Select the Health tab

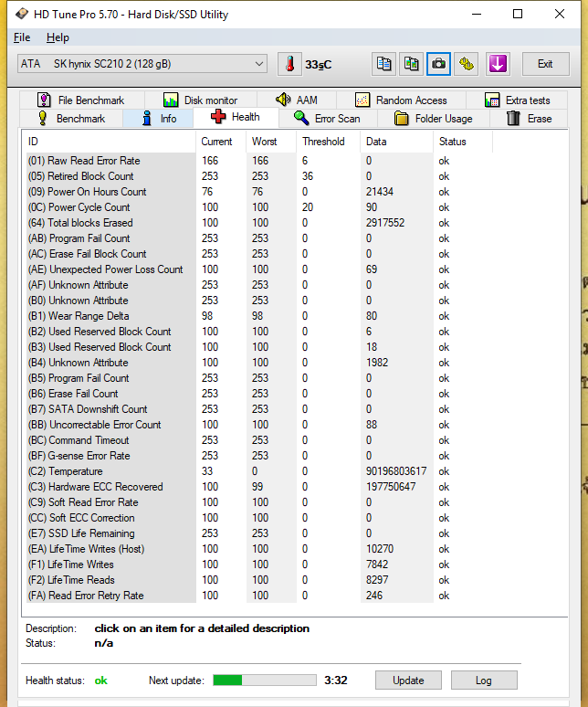236,117
